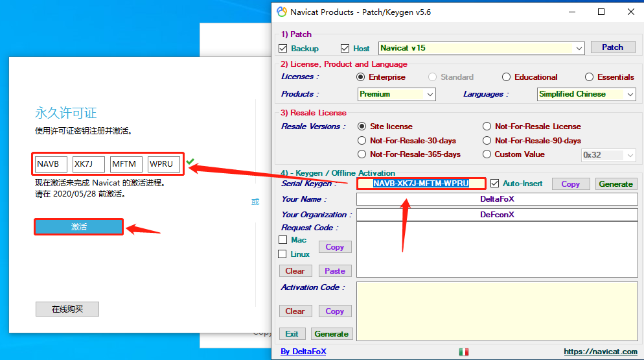Paste into the Request Code field
This screenshot has width=644, height=360.
335,270
